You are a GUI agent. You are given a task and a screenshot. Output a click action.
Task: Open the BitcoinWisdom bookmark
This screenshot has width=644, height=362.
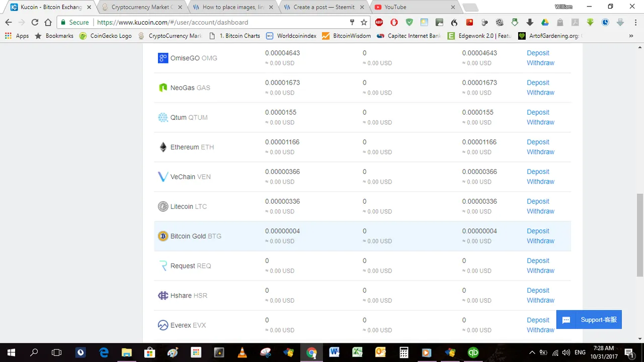coord(347,36)
